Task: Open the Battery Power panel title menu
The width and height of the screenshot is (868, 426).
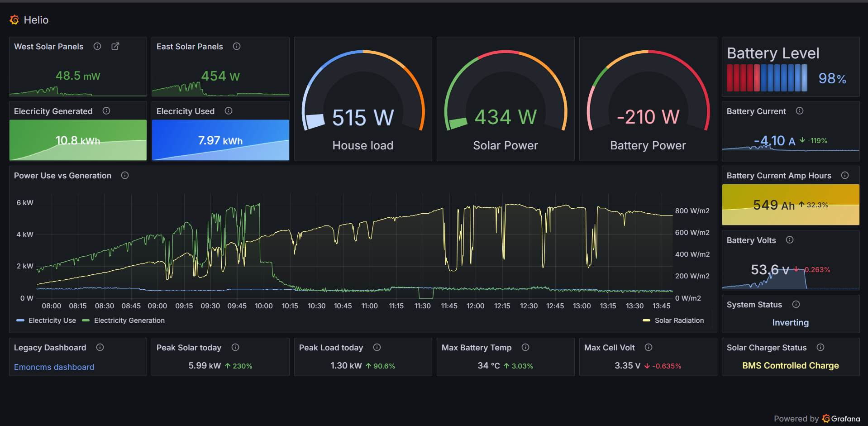Action: click(x=648, y=145)
